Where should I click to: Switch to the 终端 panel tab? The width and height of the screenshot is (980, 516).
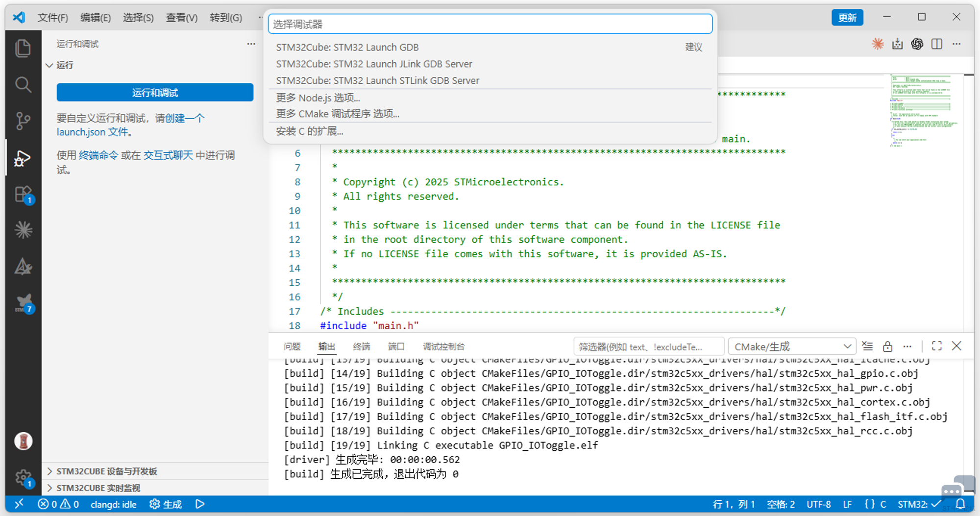[361, 346]
